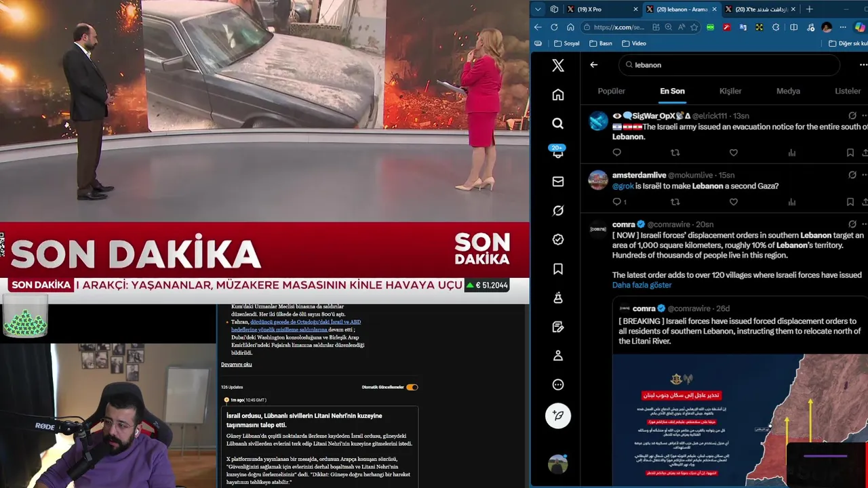Open Grok actions on comra post
Viewport: 868px width, 488px height.
tap(852, 224)
